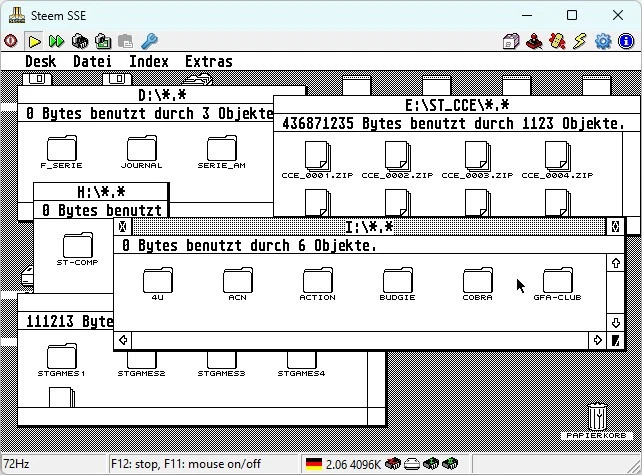Select the CCE_0003.ZIP file icon
Screen dimensions: 642x475
(477, 160)
